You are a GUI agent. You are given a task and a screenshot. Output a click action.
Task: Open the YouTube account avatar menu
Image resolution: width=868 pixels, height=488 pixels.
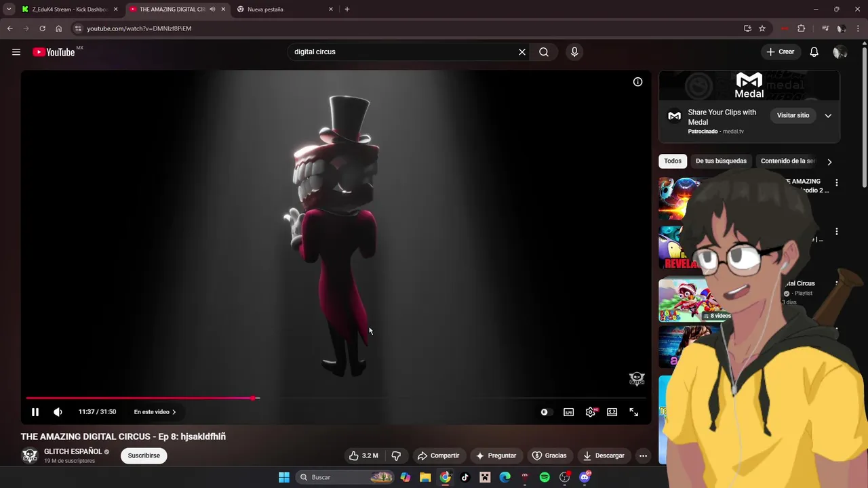840,52
